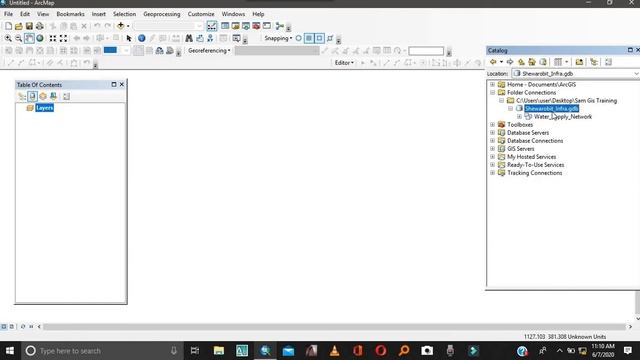Expand the GIS Servers node

point(493,149)
